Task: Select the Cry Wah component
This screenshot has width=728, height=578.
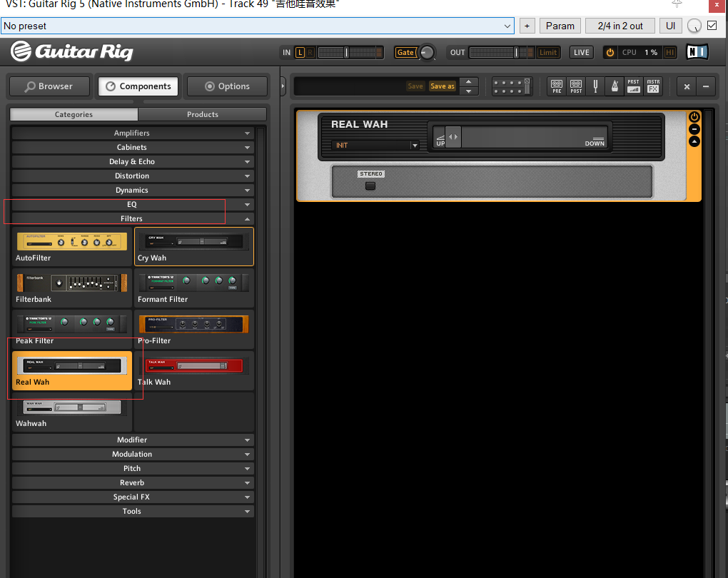Action: coord(194,247)
